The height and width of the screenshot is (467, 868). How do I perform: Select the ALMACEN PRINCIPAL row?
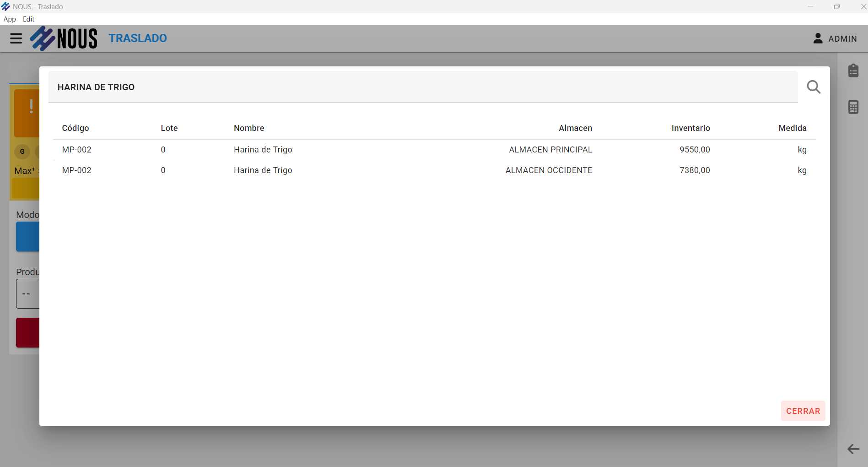pos(434,150)
